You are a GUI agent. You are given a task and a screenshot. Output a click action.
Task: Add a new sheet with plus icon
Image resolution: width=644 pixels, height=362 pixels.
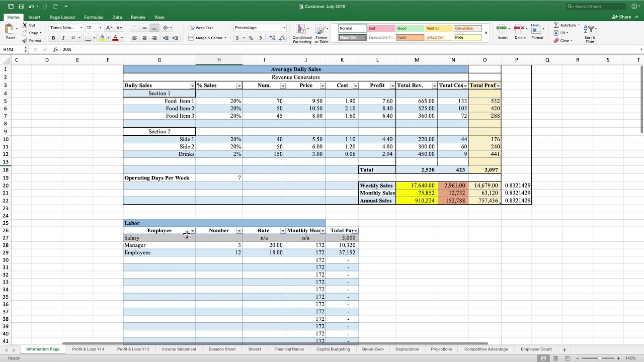point(564,349)
